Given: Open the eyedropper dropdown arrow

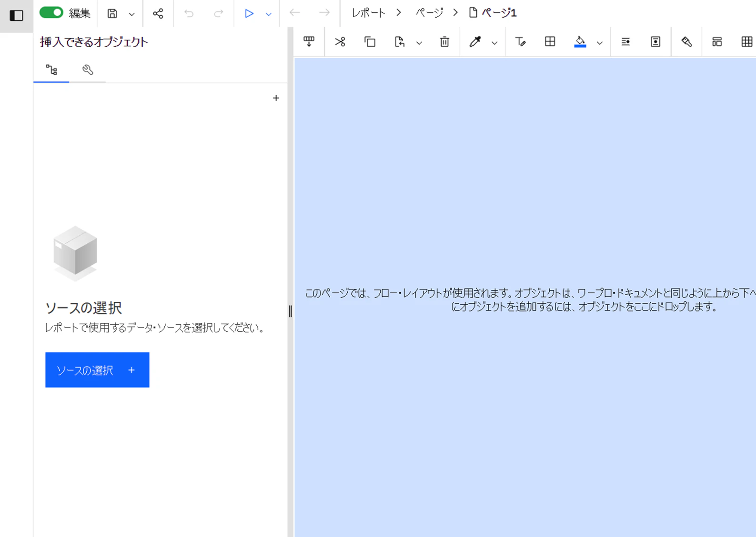Looking at the screenshot, I should point(494,43).
